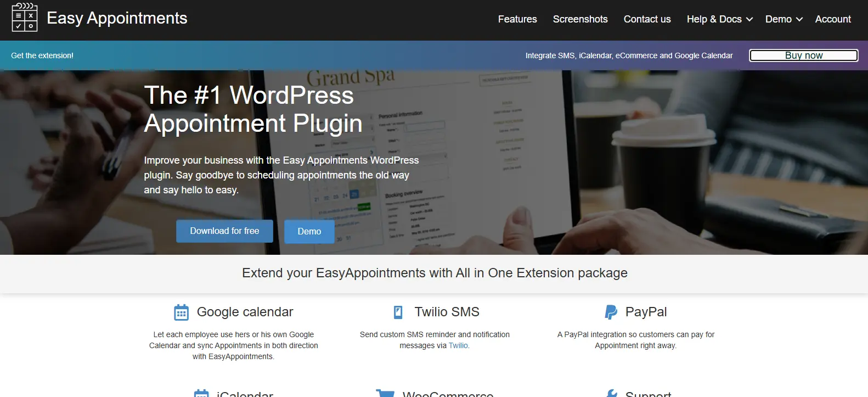
Task: Select the Twilio SMS heading
Action: 447,312
